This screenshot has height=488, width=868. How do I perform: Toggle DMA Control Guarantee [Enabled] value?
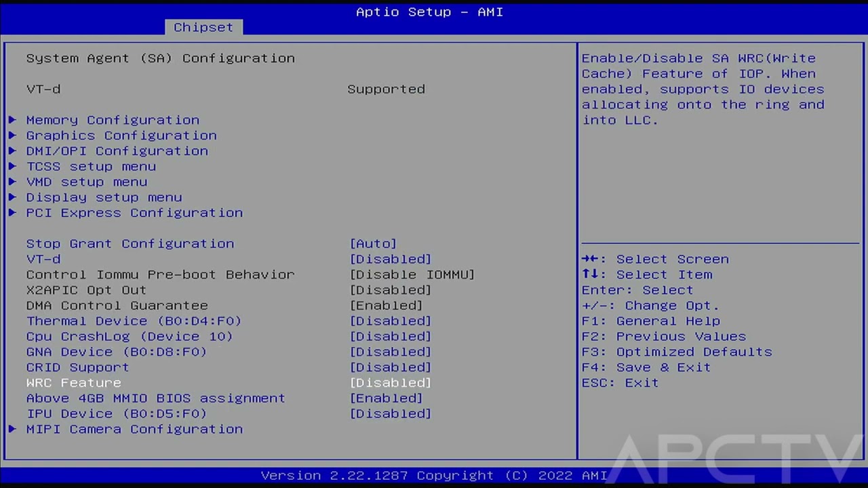(387, 306)
